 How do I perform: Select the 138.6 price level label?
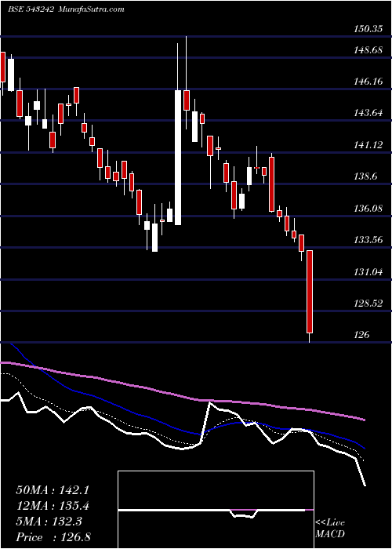(365, 176)
